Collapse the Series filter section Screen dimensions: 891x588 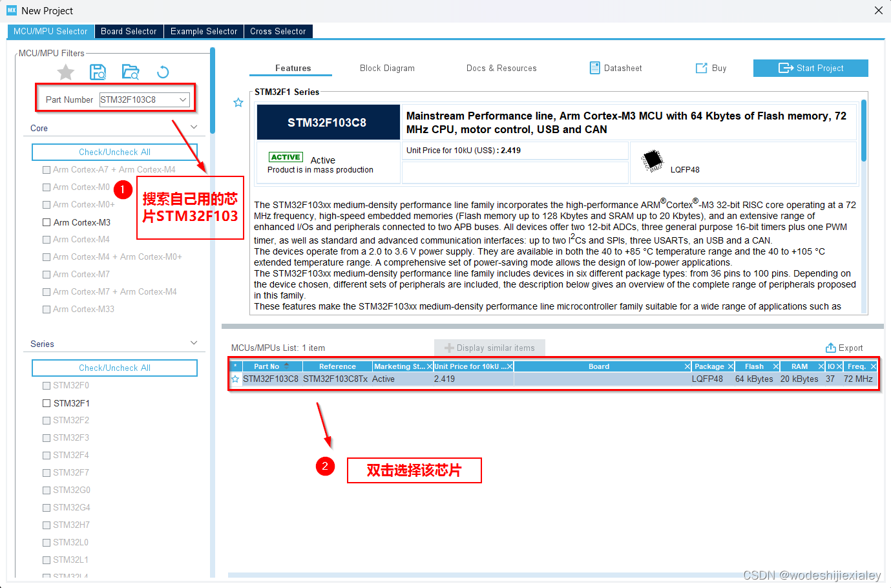(194, 343)
